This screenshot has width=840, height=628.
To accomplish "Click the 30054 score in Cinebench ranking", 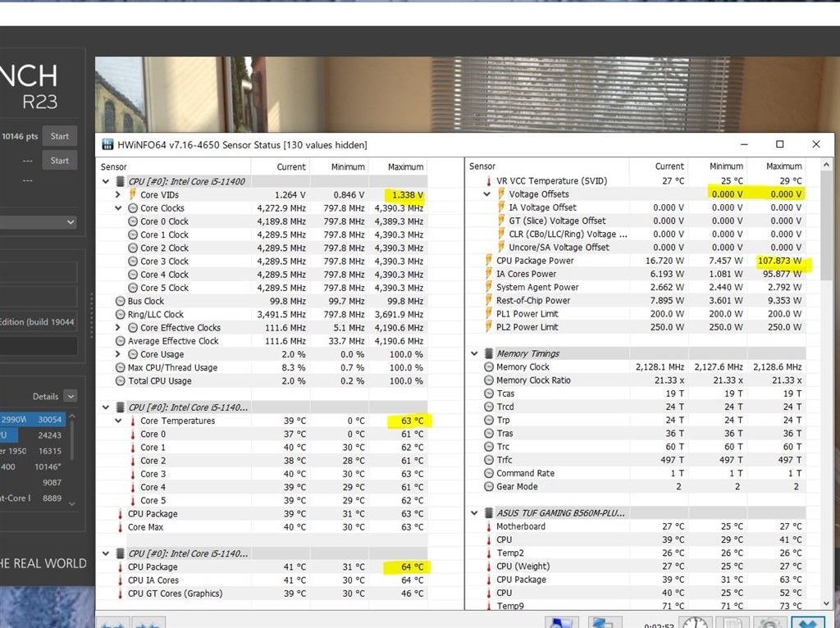I will tap(50, 420).
